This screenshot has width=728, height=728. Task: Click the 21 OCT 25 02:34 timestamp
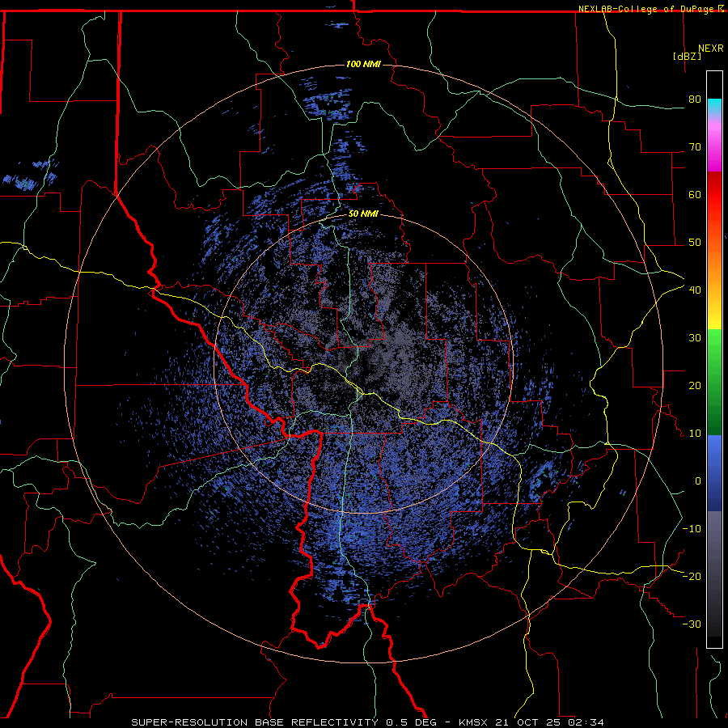552,722
